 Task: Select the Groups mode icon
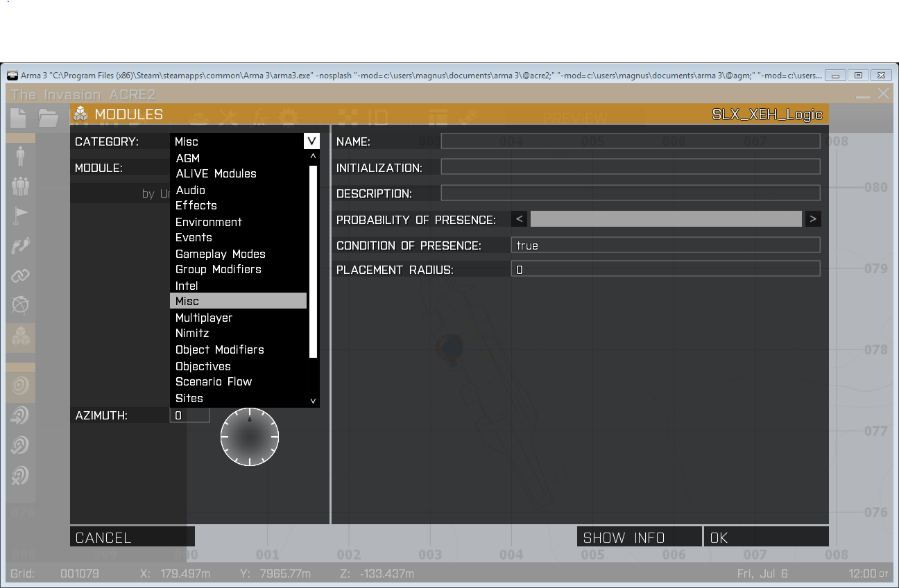[21, 186]
